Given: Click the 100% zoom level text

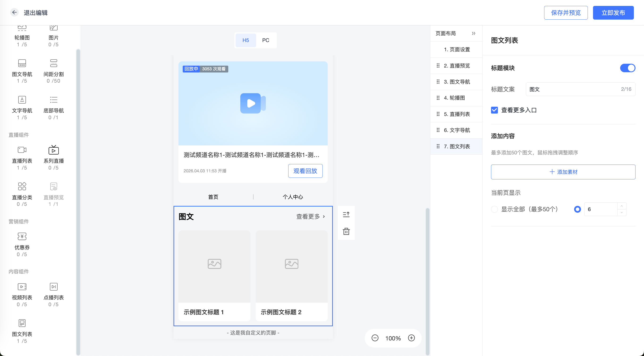Looking at the screenshot, I should 393,338.
